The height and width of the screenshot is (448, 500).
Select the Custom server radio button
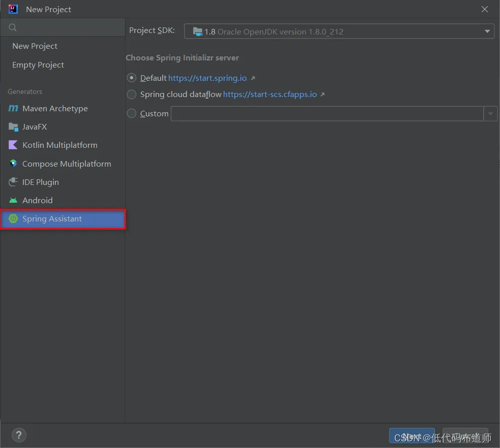132,113
